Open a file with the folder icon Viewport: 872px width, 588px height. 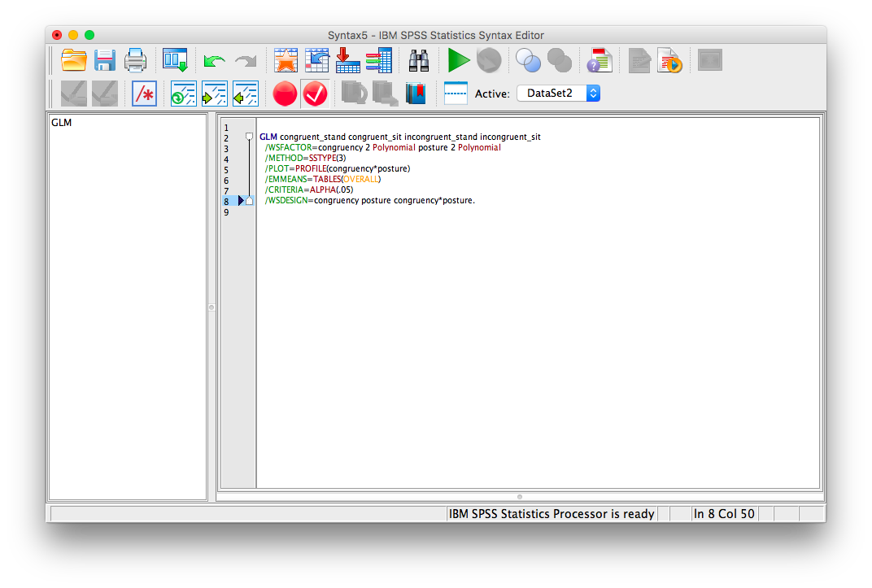(73, 60)
